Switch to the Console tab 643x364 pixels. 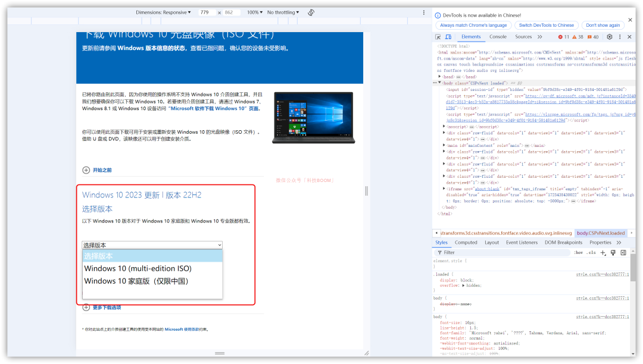click(x=498, y=37)
